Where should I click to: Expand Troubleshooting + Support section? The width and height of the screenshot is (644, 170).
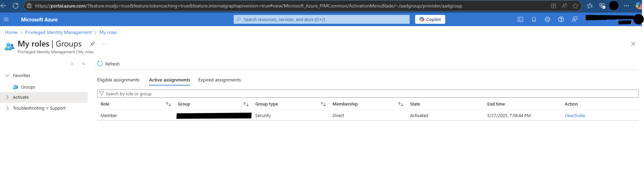click(x=7, y=108)
